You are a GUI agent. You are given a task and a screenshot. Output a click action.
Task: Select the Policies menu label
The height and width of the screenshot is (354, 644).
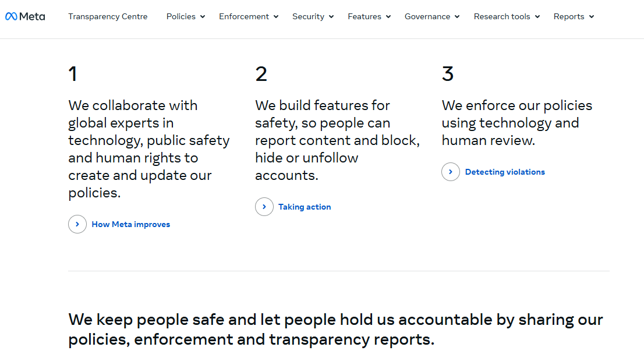click(181, 16)
